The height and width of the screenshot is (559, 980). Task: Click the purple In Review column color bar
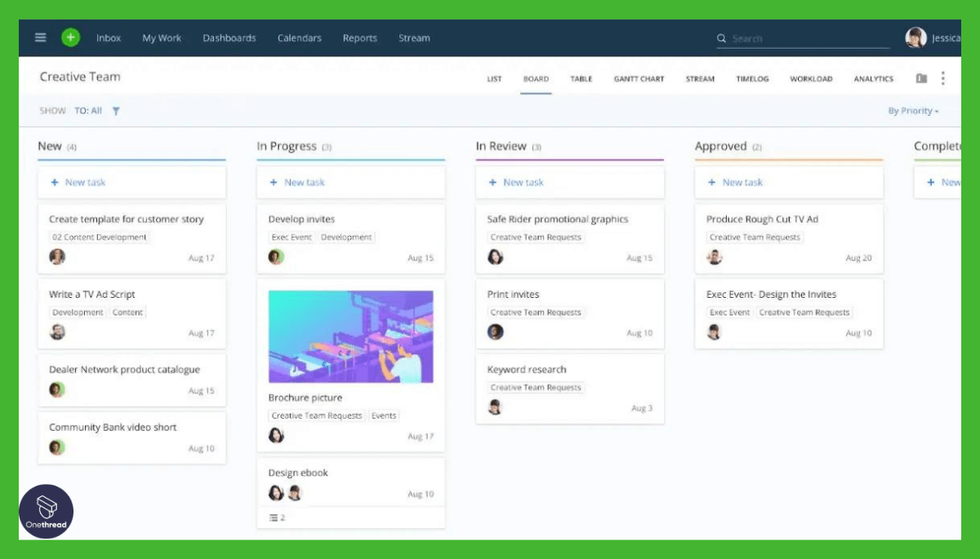pos(570,161)
